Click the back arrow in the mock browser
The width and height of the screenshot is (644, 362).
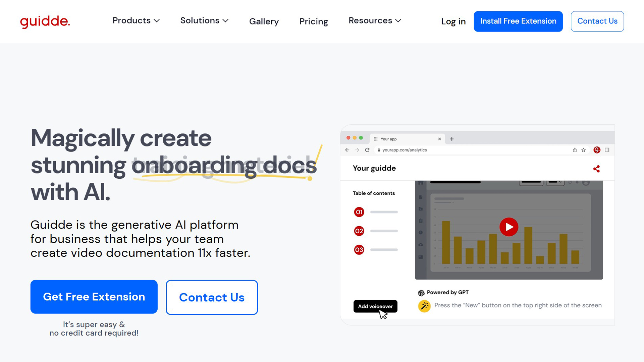(x=347, y=150)
